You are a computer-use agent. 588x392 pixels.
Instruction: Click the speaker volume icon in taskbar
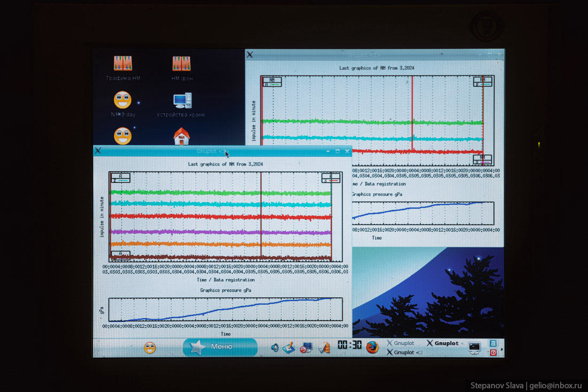click(x=275, y=348)
